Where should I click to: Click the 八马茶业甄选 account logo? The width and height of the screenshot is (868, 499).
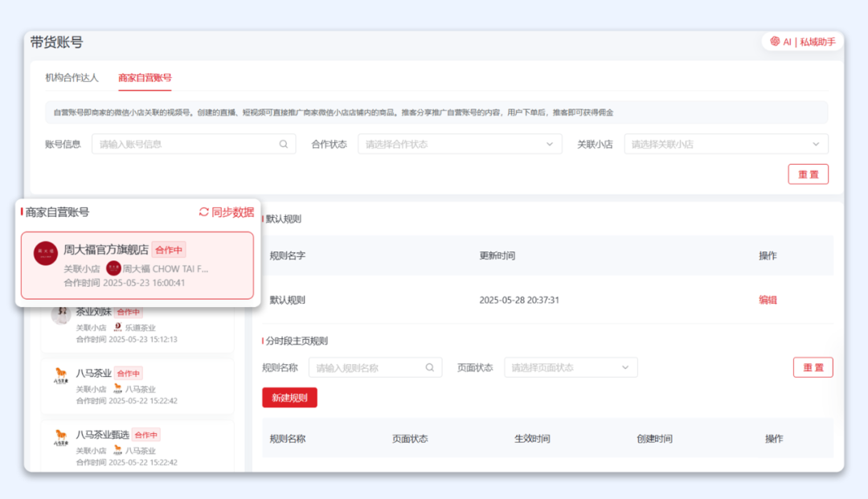(60, 438)
